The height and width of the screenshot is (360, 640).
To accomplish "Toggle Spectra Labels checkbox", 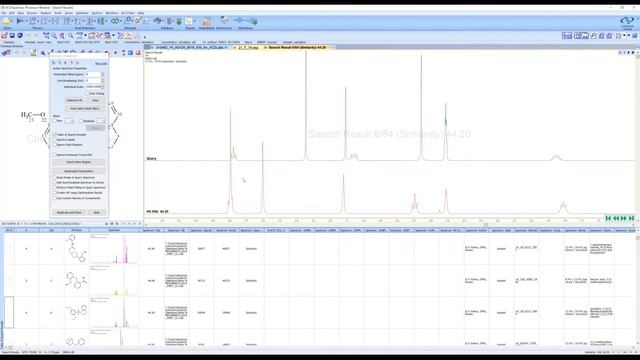I will pyautogui.click(x=55, y=140).
